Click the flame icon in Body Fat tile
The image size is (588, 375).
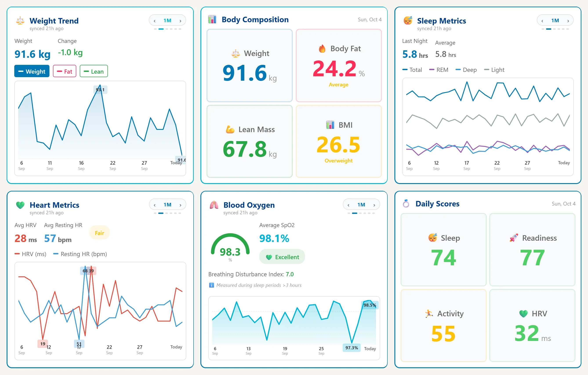pyautogui.click(x=322, y=49)
